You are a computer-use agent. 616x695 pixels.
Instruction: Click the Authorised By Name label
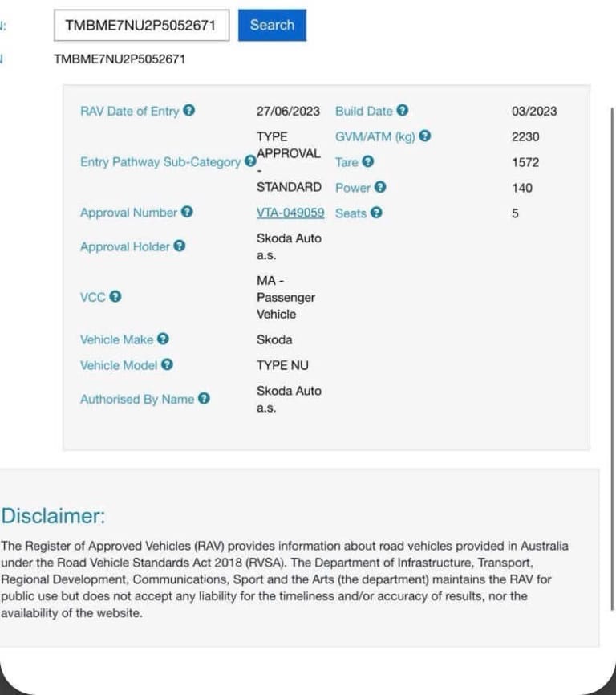coord(137,400)
